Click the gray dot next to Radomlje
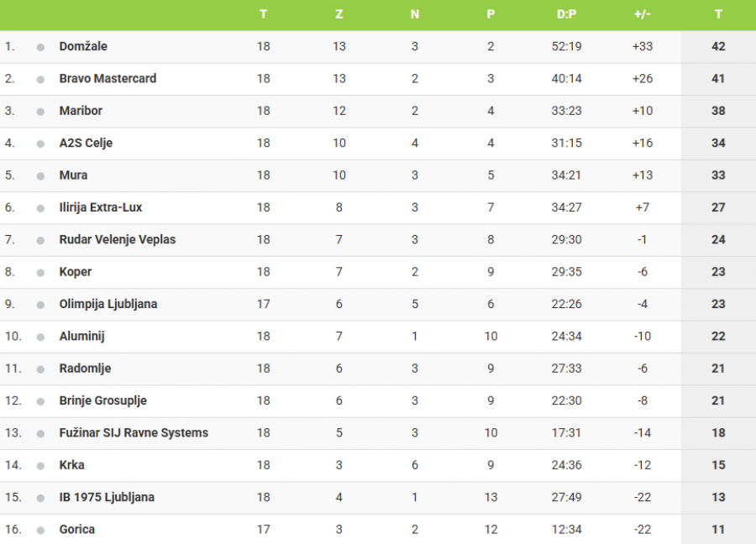 coord(40,369)
